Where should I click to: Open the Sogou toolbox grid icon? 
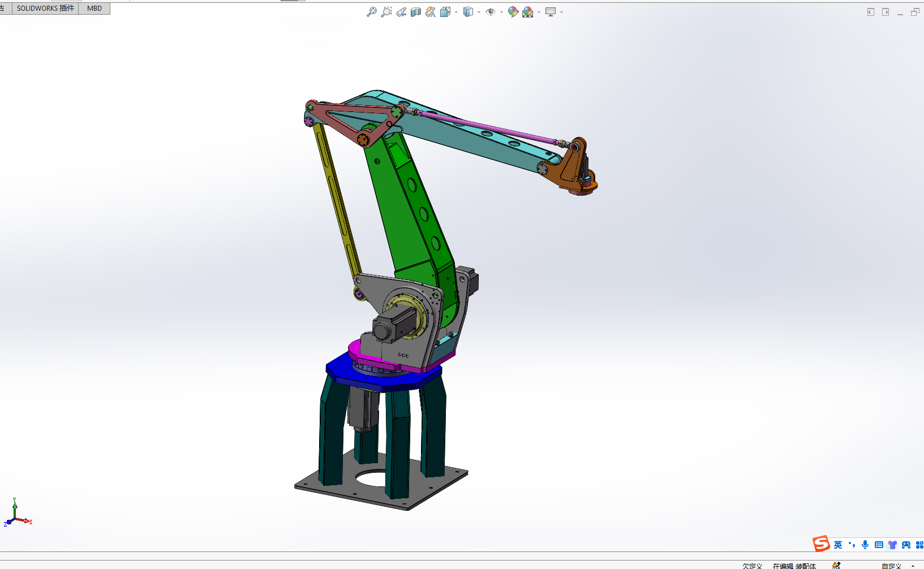point(919,545)
